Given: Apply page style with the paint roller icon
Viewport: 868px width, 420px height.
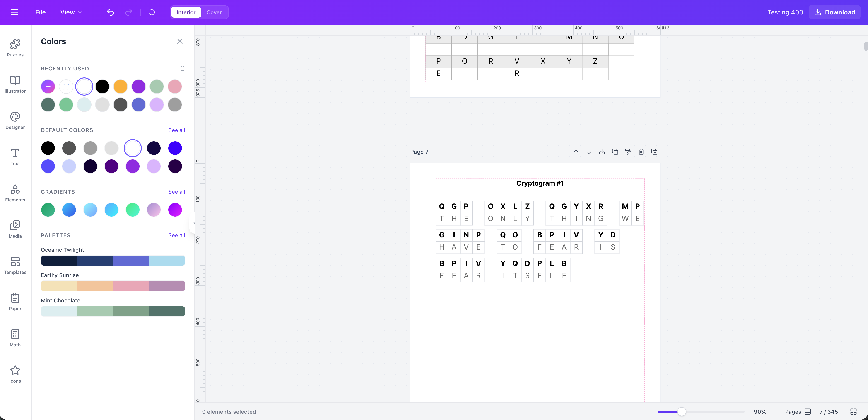Looking at the screenshot, I should pyautogui.click(x=628, y=152).
